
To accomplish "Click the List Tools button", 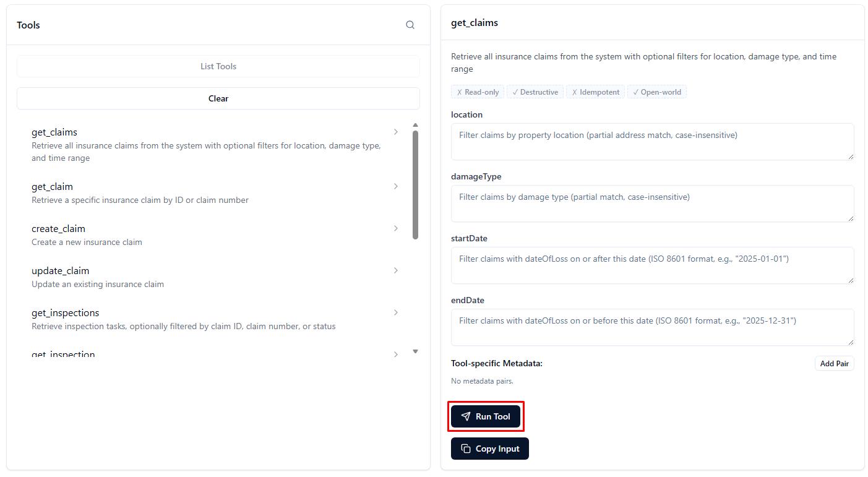I will click(218, 66).
